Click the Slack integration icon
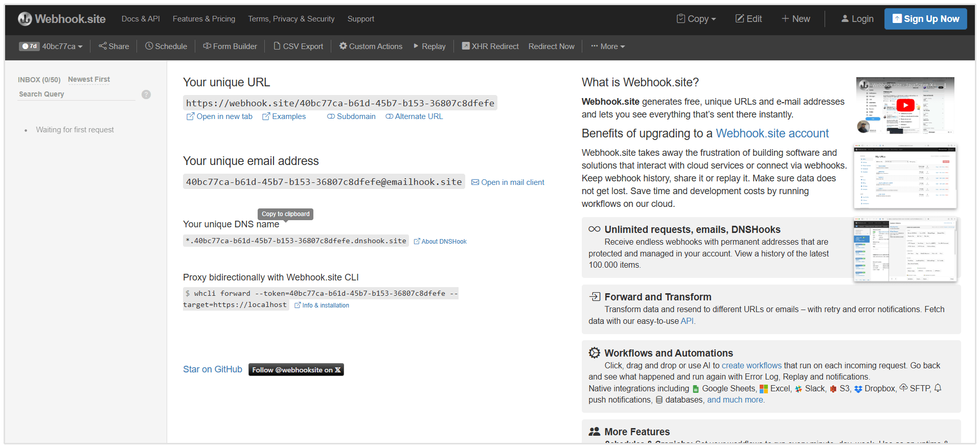This screenshot has width=980, height=448. coord(799,389)
